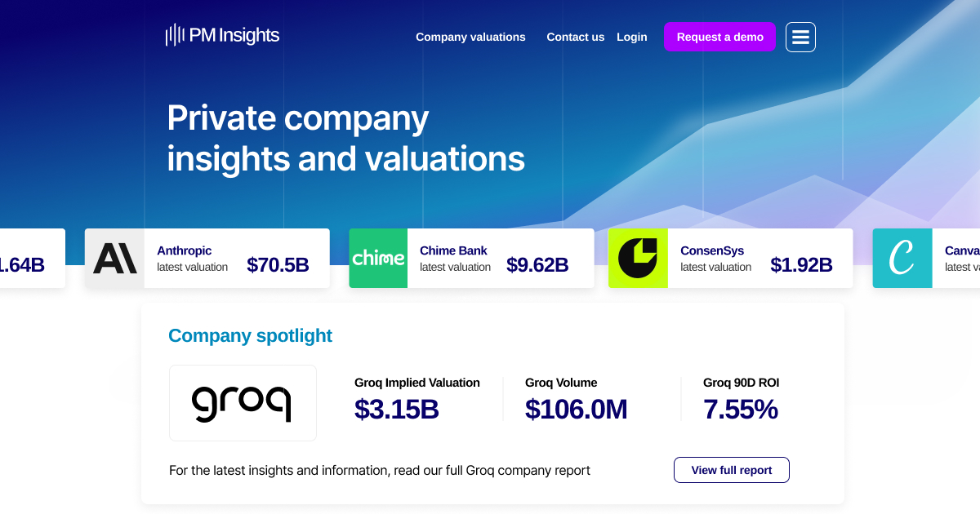
Task: Click the audio-bars mark beside PM Insights
Action: coord(176,35)
